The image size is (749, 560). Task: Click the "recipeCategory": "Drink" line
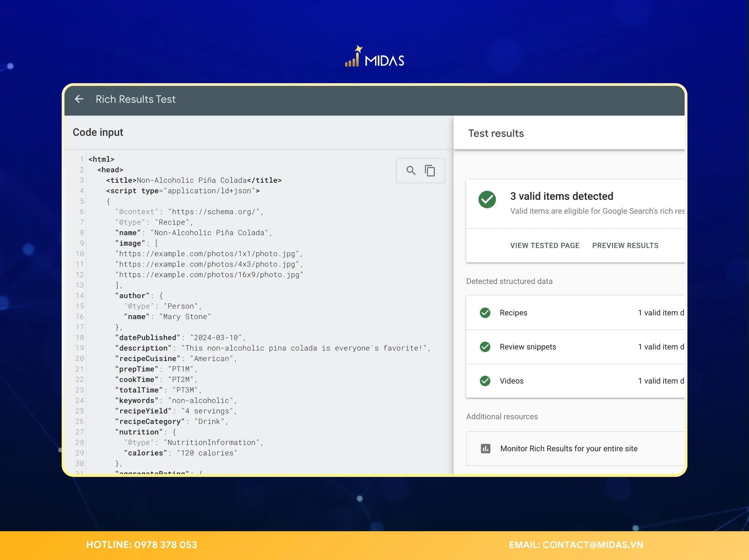pyautogui.click(x=171, y=422)
